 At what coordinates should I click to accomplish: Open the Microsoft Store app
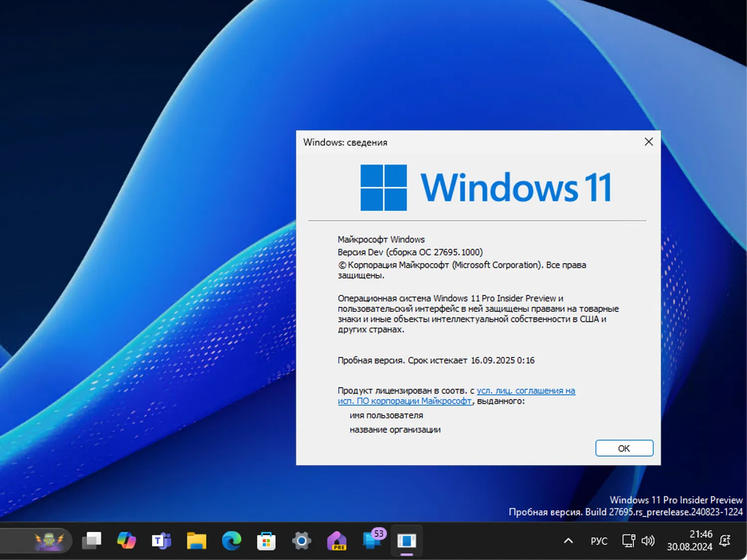click(x=266, y=541)
